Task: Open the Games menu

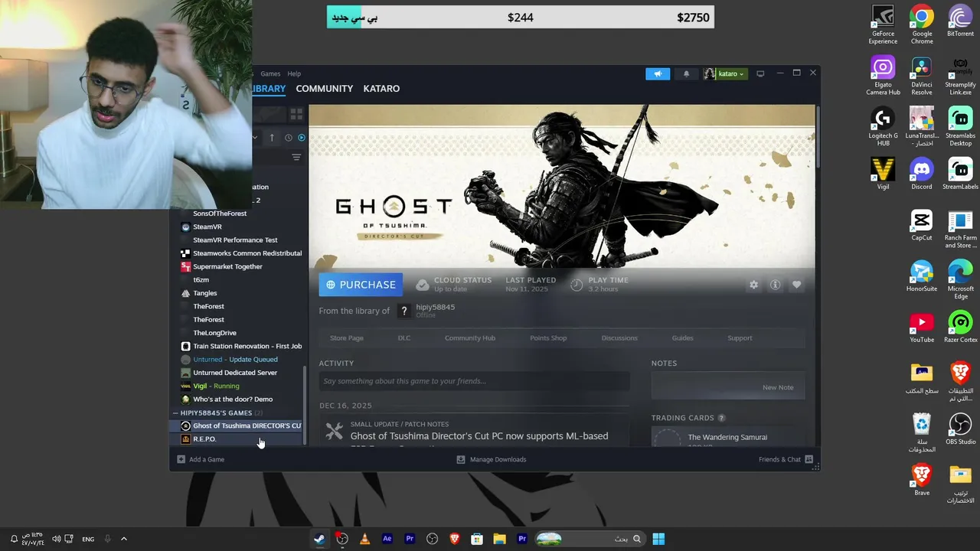Action: pyautogui.click(x=270, y=74)
